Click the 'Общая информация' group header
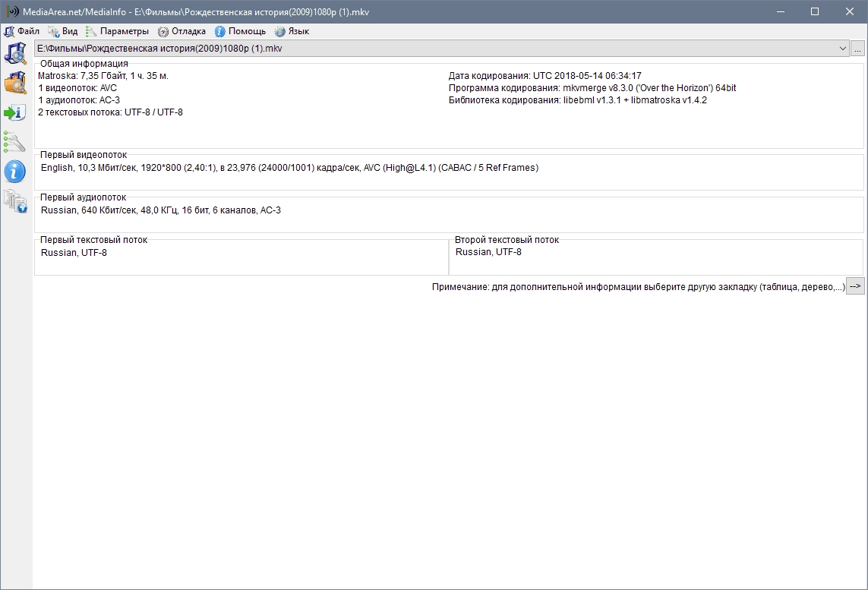This screenshot has width=868, height=590. coord(84,64)
